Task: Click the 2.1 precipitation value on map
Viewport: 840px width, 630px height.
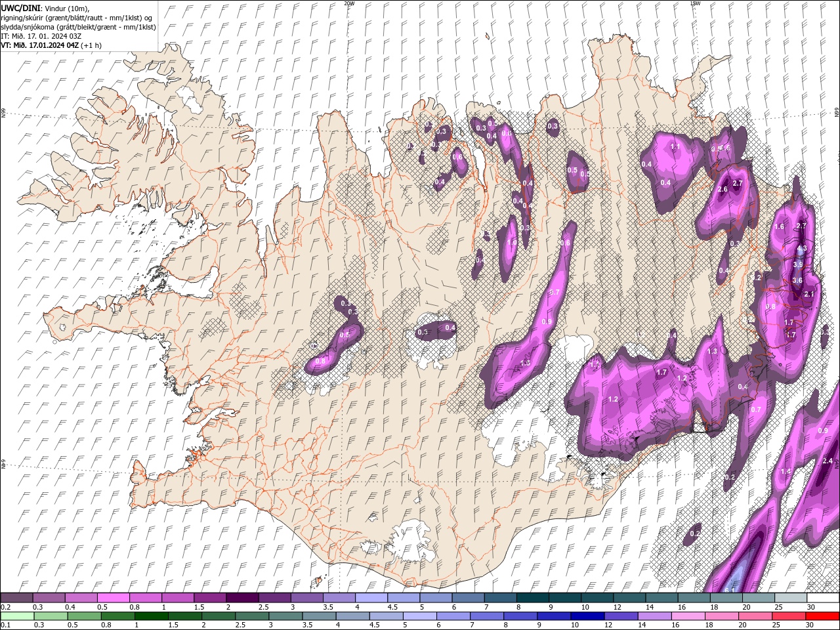Action: [809, 294]
